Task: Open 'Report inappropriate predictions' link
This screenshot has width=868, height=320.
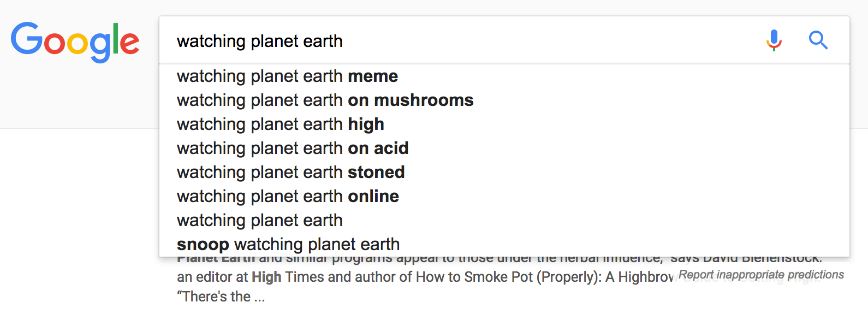Action: coord(761,275)
